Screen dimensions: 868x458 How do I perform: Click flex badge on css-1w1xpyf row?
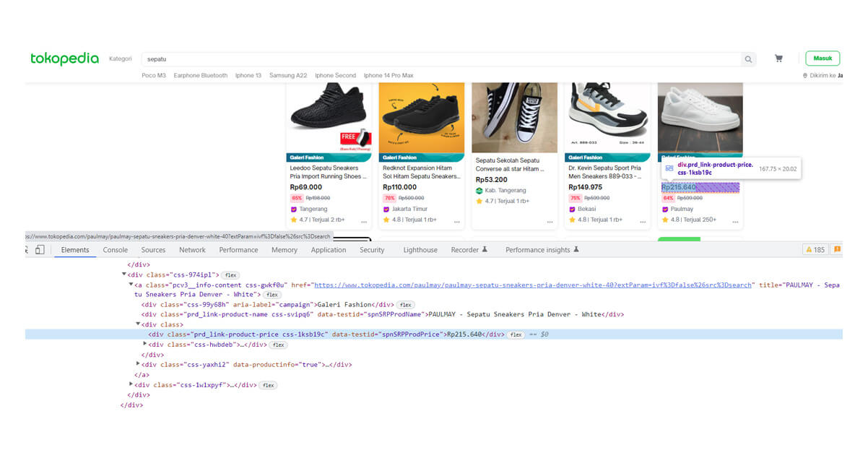[x=268, y=386]
